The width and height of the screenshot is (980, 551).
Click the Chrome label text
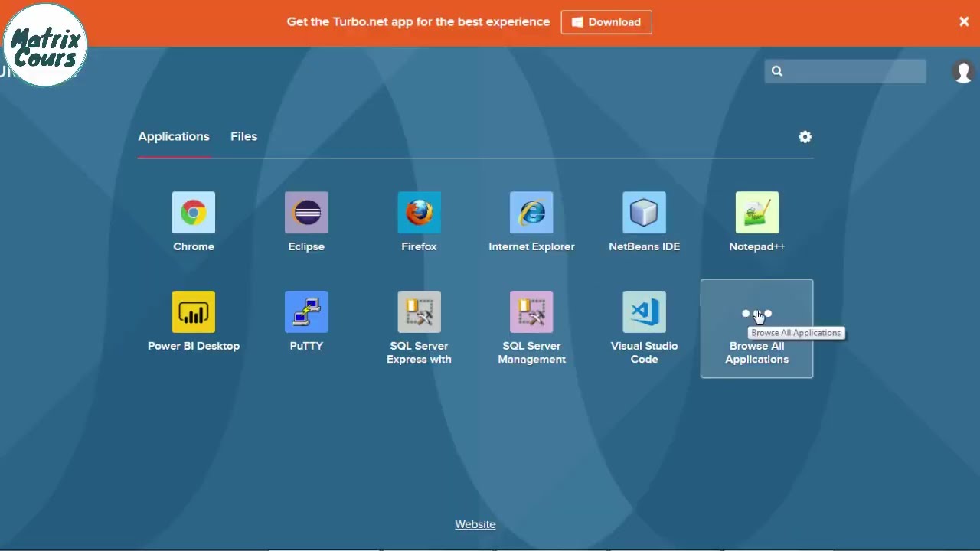coord(194,246)
